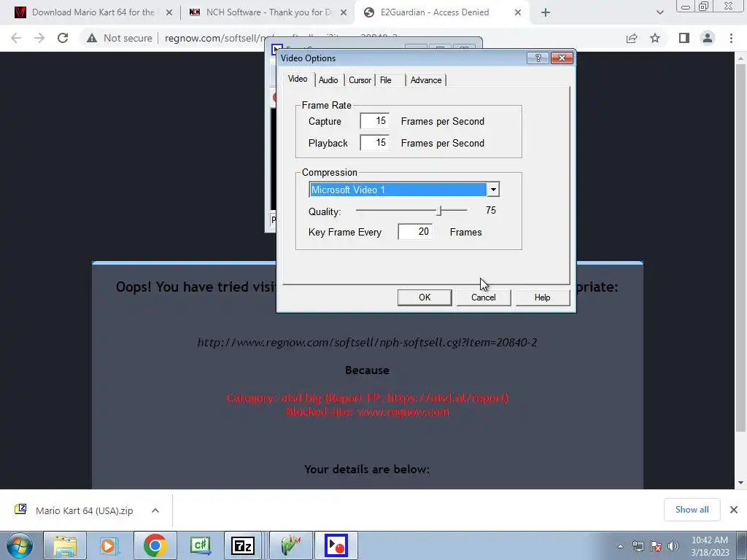Open 7-Zip from the taskbar
This screenshot has width=747, height=560.
(x=242, y=545)
